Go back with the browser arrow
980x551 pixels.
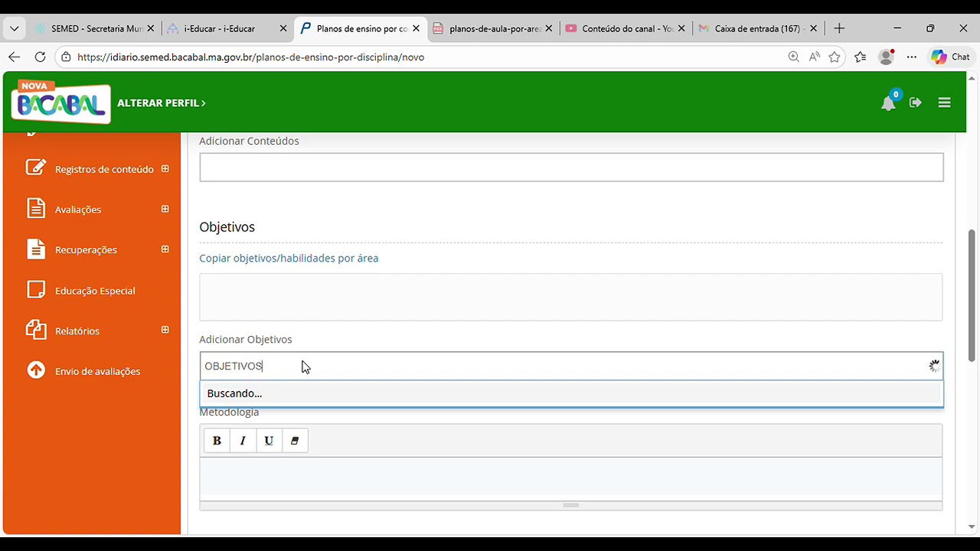coord(14,57)
